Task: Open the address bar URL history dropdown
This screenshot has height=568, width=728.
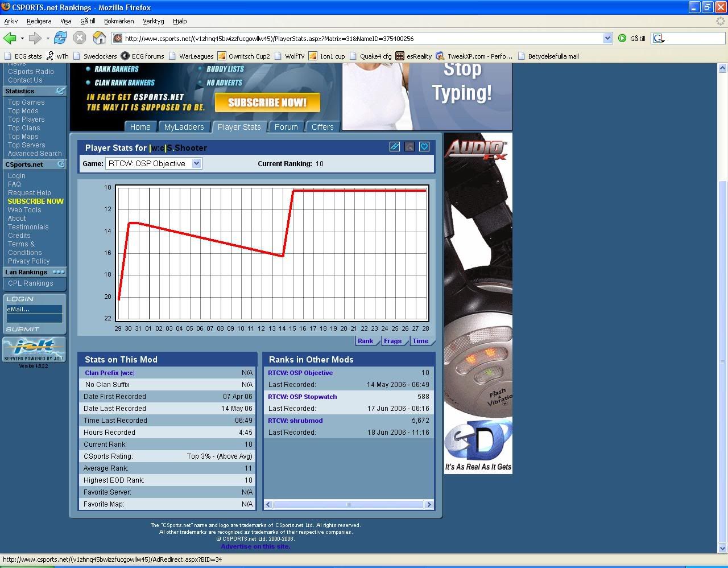Action: [607, 38]
